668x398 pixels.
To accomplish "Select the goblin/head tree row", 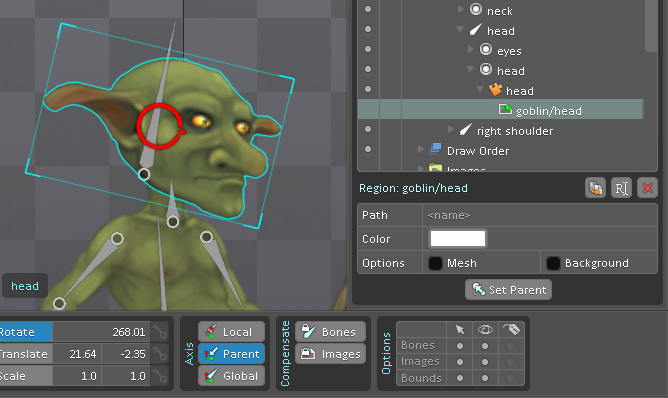I will click(501, 110).
